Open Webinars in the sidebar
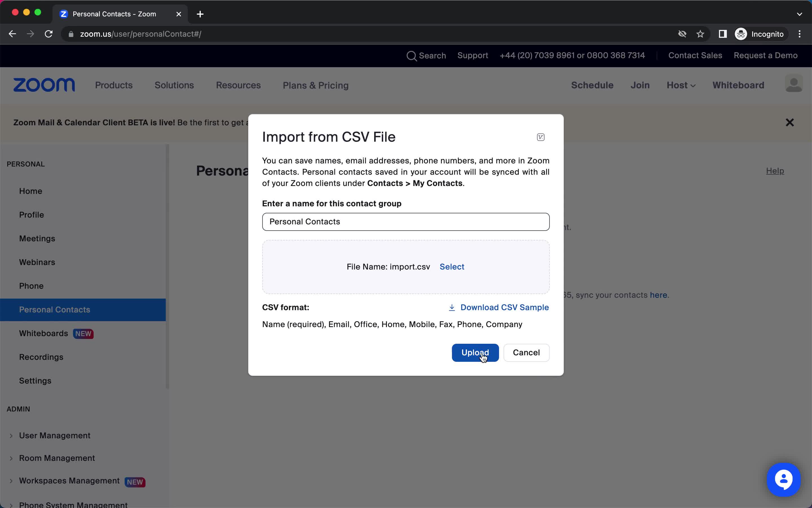Viewport: 812px width, 508px height. (x=37, y=262)
